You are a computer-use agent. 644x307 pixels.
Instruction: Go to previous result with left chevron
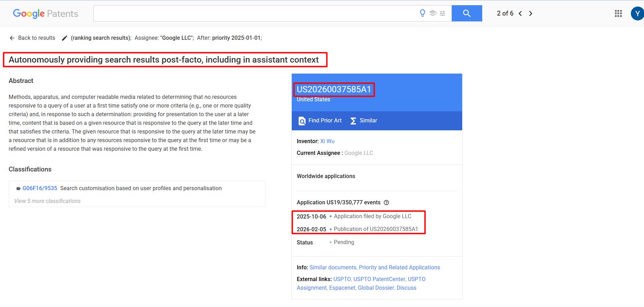520,13
